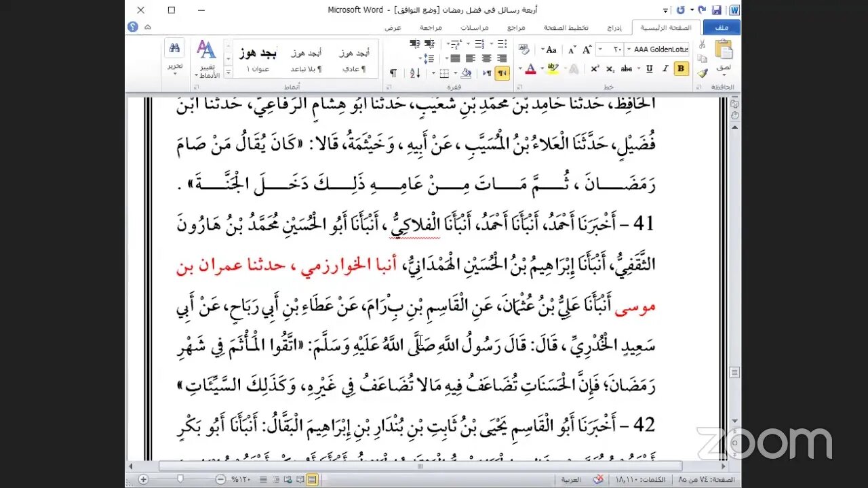
Task: Click the Sort A-Z icon
Action: 415,73
